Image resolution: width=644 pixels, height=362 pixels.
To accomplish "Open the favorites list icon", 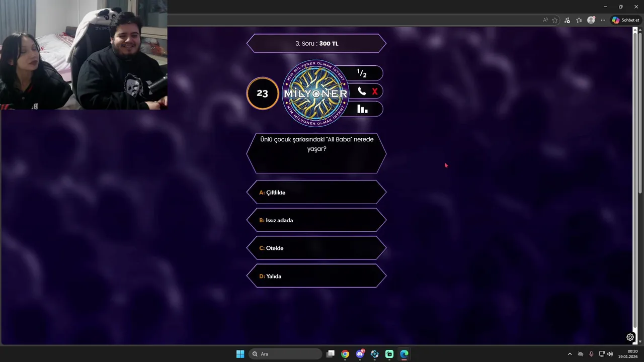I will click(579, 20).
